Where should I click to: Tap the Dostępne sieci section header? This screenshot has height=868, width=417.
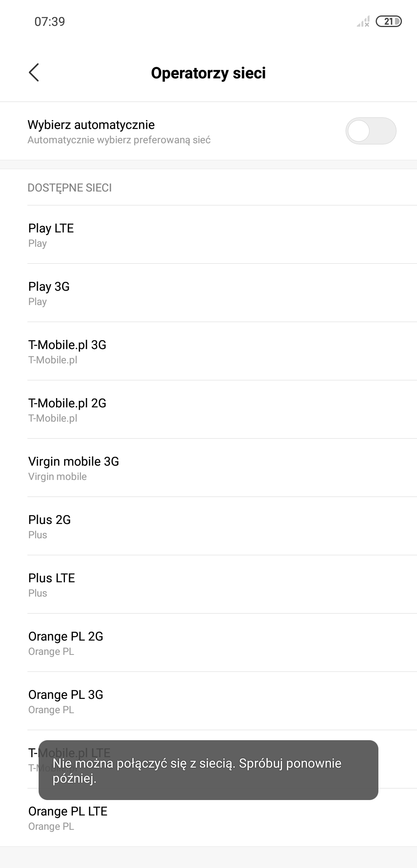pyautogui.click(x=69, y=188)
